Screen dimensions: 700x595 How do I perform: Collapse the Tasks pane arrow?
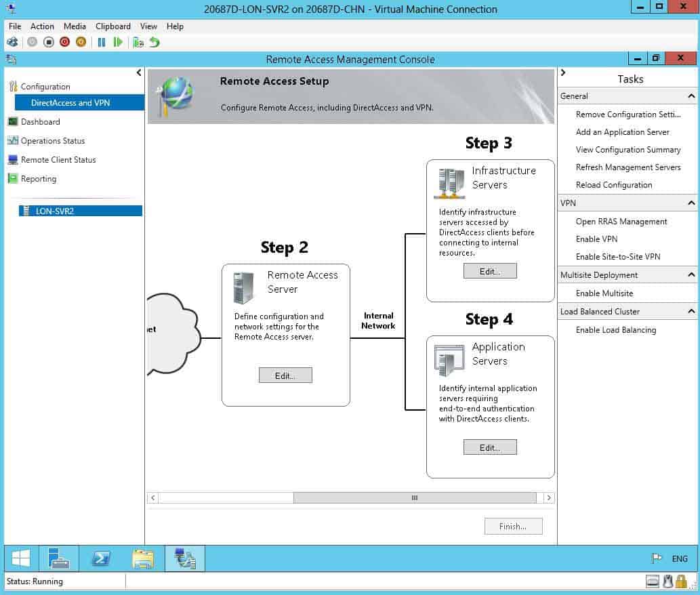click(x=563, y=73)
